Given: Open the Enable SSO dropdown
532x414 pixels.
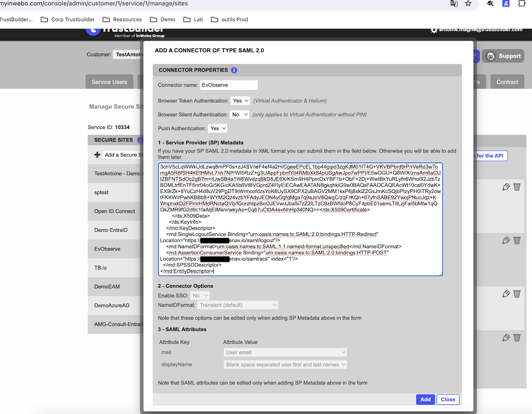Looking at the screenshot, I should pos(200,295).
